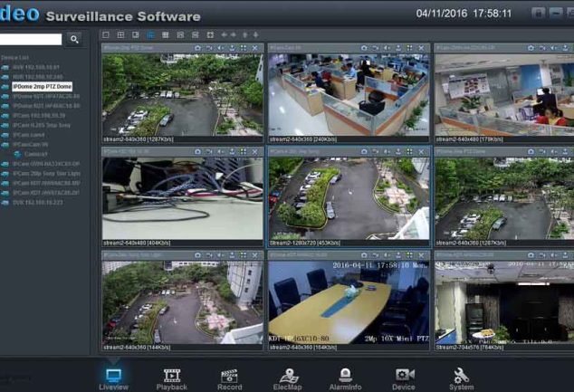Select IPDome 2mp PTZ Dome device

point(42,87)
